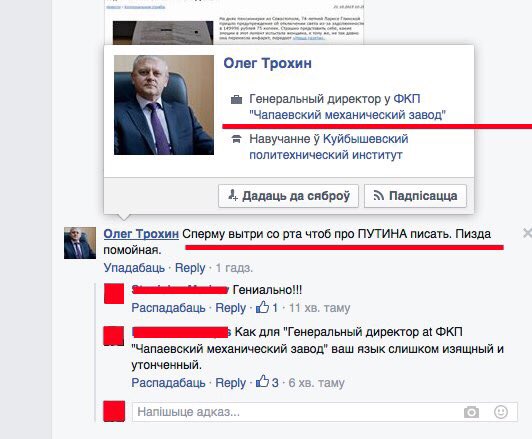Click Олег Трохин link in comment

pyautogui.click(x=141, y=234)
